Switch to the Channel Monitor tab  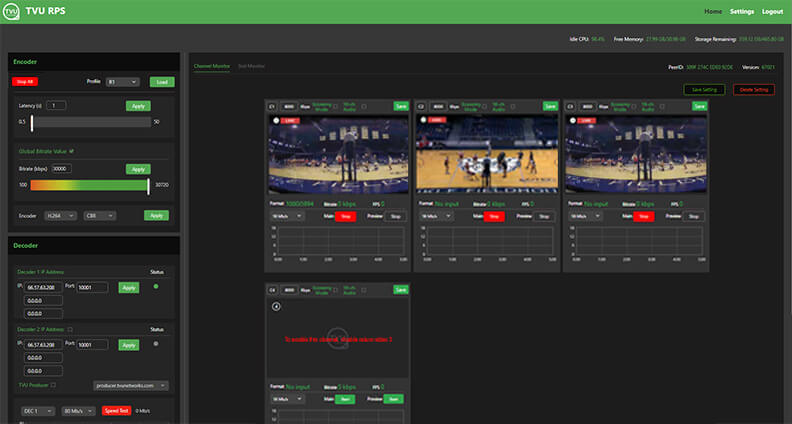point(212,66)
